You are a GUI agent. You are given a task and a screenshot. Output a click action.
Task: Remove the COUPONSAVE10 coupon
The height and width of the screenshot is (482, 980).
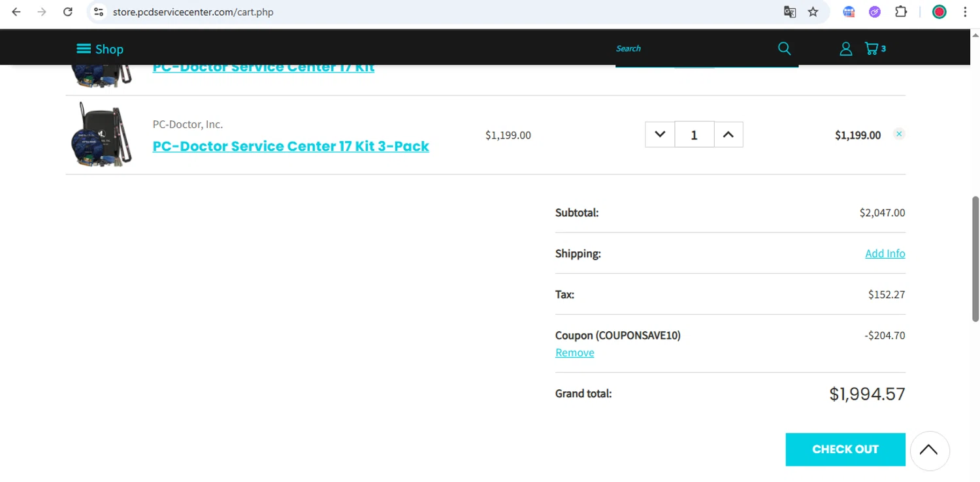pos(575,353)
